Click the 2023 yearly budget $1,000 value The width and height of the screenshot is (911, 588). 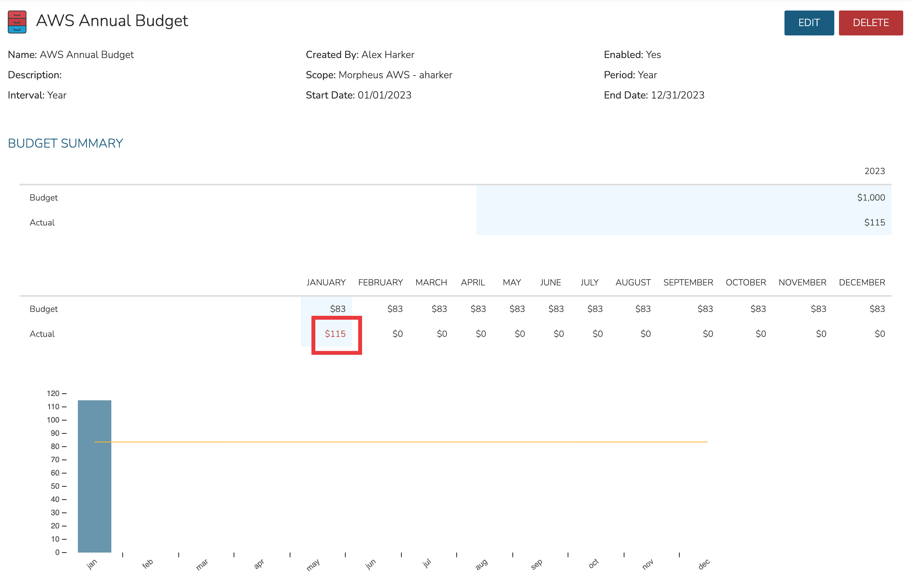pos(871,197)
